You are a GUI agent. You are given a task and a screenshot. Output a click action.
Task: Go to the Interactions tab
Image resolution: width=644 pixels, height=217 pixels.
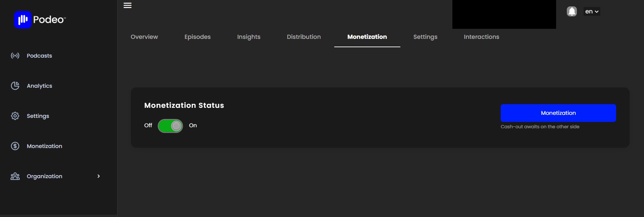pyautogui.click(x=481, y=37)
